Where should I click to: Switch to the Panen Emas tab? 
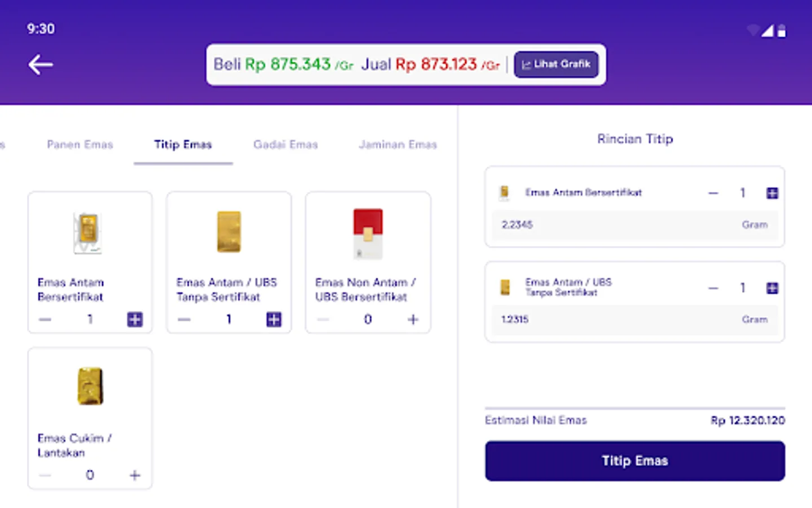click(80, 144)
